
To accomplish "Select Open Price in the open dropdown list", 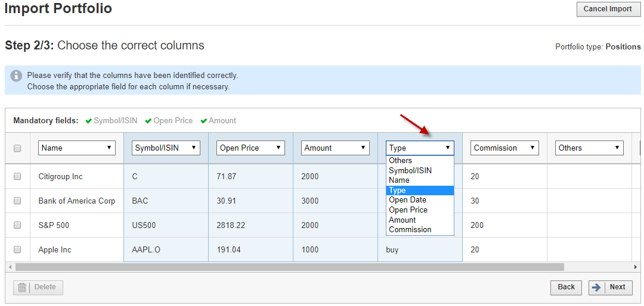I will tap(420, 210).
